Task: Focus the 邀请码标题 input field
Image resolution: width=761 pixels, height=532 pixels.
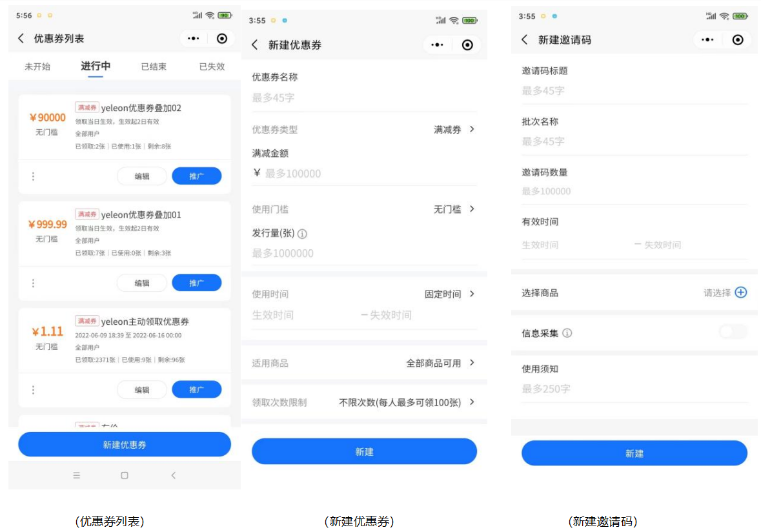Action: point(634,91)
